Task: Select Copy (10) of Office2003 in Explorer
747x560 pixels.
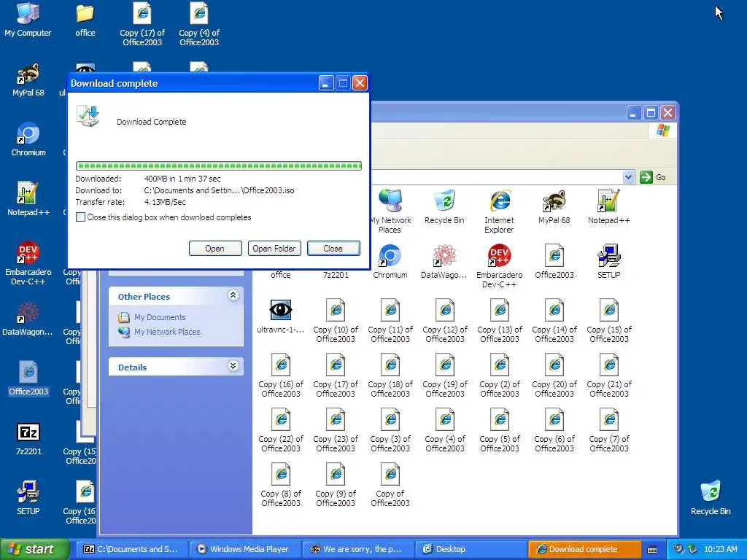Action: click(x=336, y=321)
